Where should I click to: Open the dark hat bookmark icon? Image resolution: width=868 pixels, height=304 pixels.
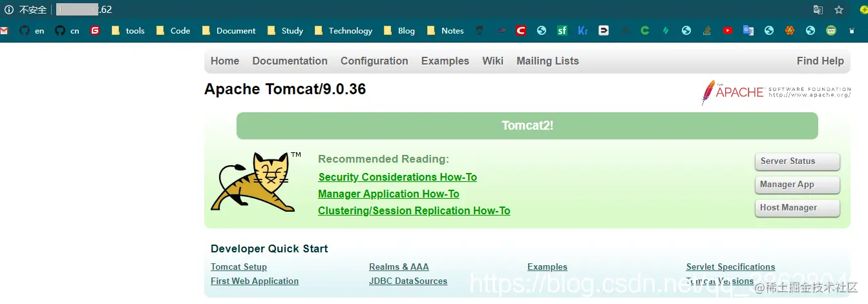(480, 30)
